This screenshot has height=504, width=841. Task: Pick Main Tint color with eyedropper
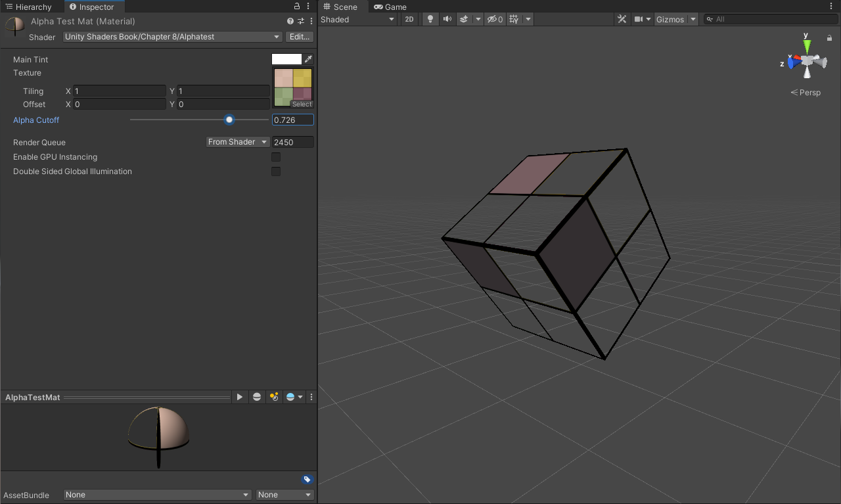click(308, 59)
